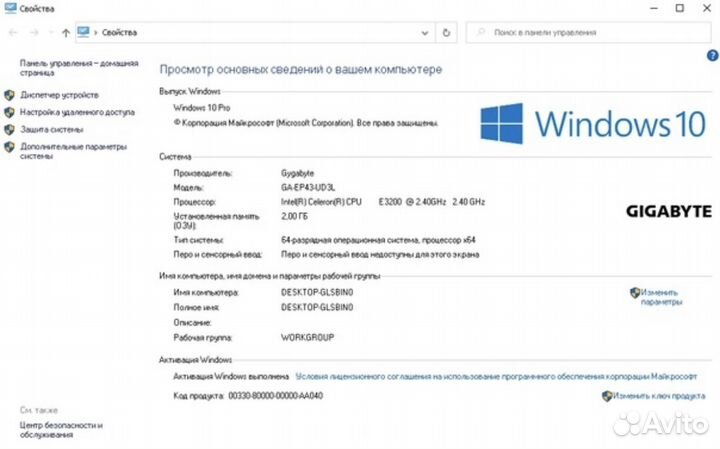The image size is (720, 449).
Task: Navigate back with the back arrow
Action: pyautogui.click(x=13, y=33)
